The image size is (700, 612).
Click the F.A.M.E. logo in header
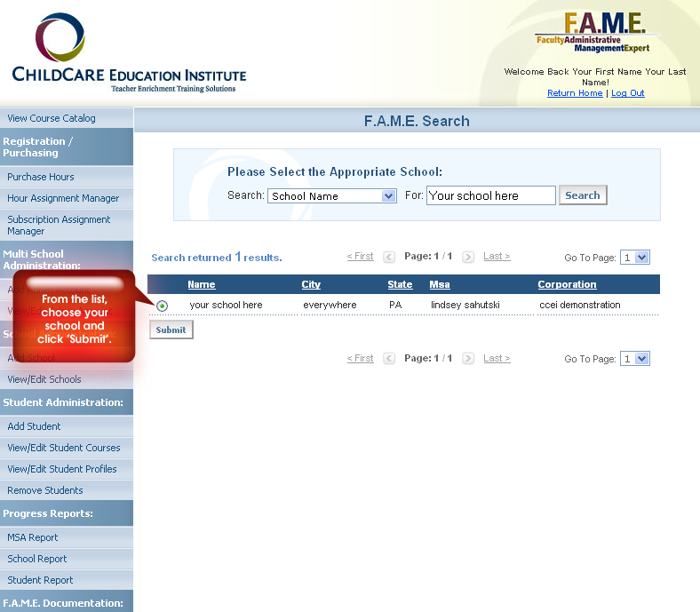598,32
